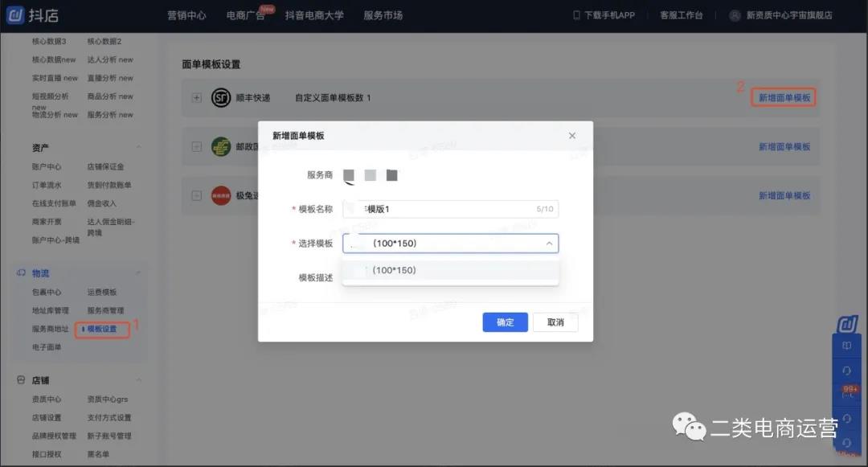Expand the 顺丰快递 row plus toggle

pos(197,98)
